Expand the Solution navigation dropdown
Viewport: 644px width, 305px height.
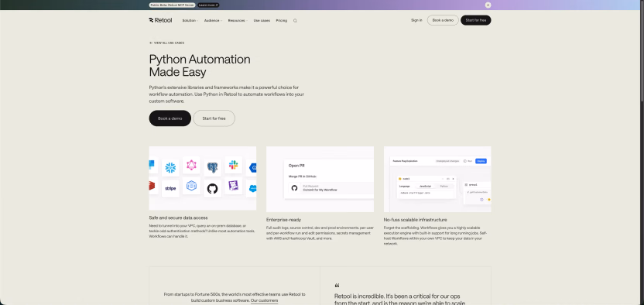pos(190,21)
